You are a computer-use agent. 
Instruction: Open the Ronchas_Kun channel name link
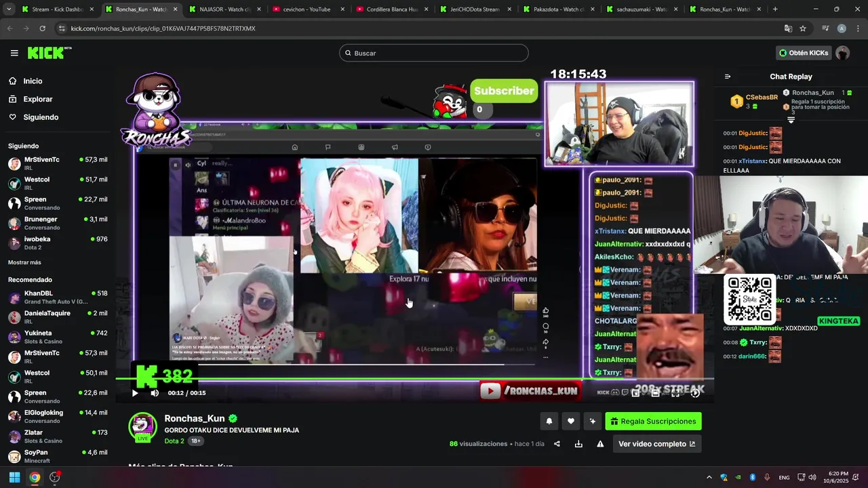[195, 419]
